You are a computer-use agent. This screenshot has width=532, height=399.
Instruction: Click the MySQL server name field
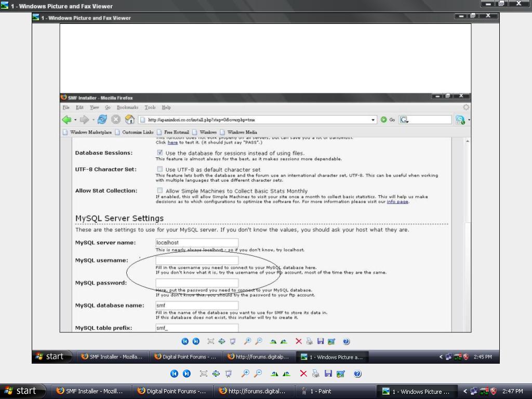[197, 243]
